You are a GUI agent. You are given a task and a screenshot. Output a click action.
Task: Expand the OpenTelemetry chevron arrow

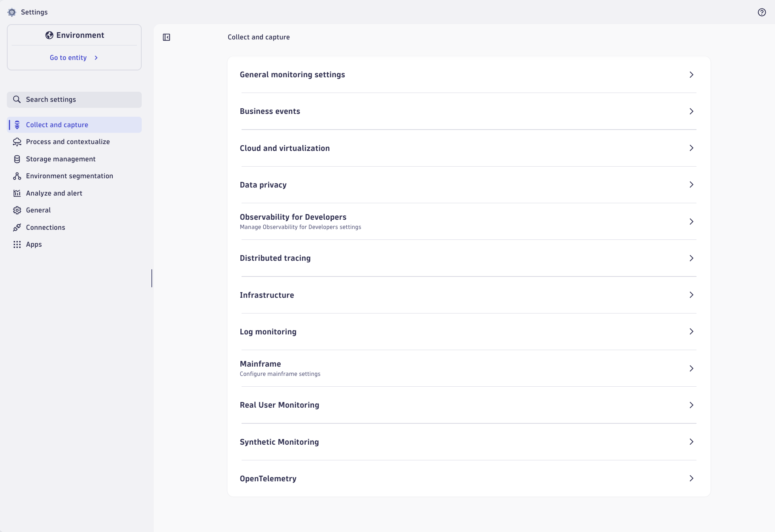(x=691, y=478)
